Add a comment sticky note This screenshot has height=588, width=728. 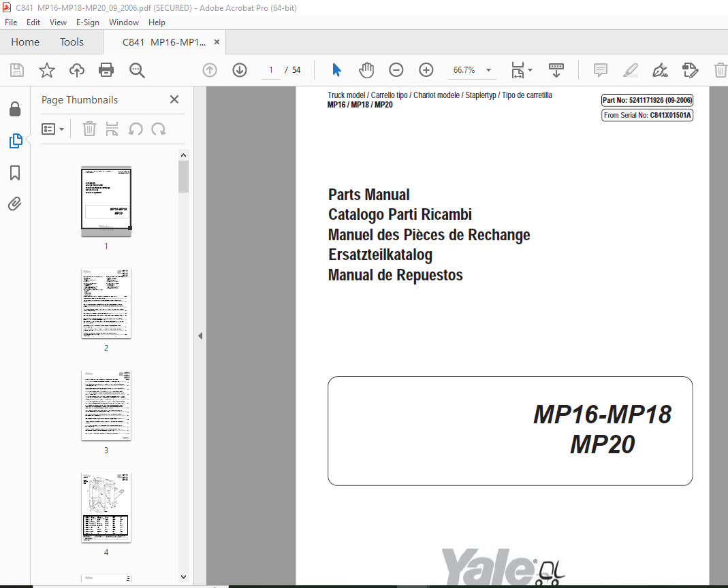click(x=601, y=70)
